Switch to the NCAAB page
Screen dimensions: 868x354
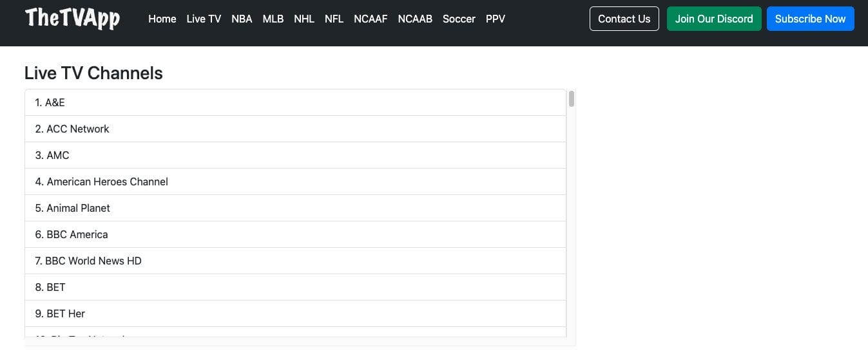click(415, 19)
